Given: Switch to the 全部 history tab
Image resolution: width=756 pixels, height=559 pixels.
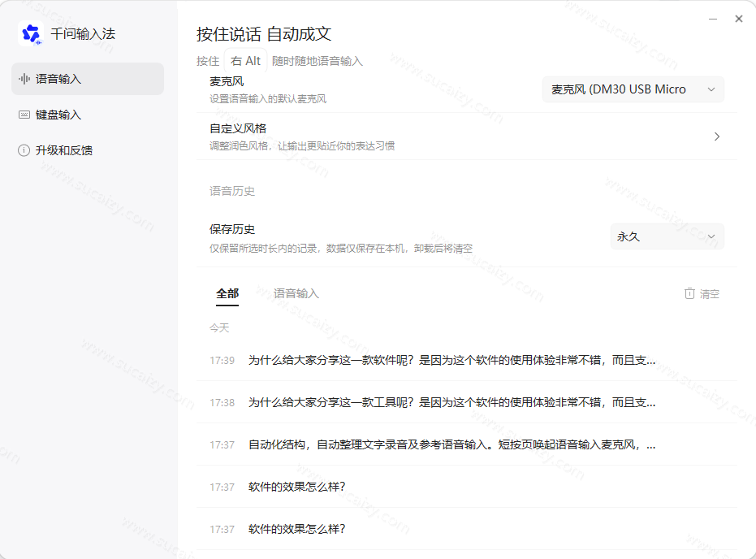Looking at the screenshot, I should pos(227,294).
